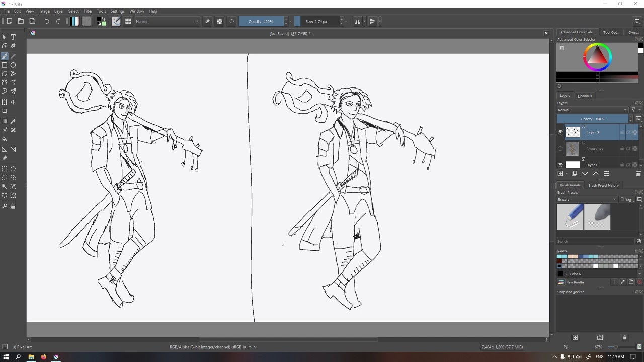Add a new color to the palette
This screenshot has height=362, width=644.
pos(614,282)
